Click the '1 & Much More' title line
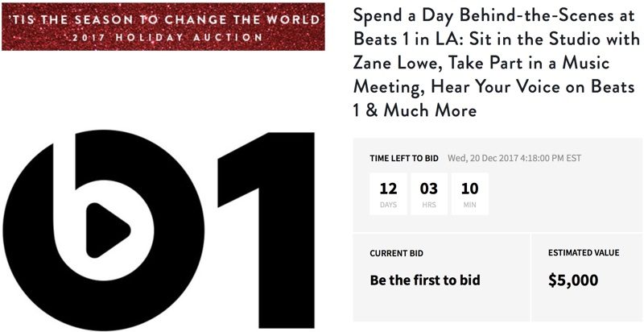Viewport: 644px width, 332px height. [415, 110]
